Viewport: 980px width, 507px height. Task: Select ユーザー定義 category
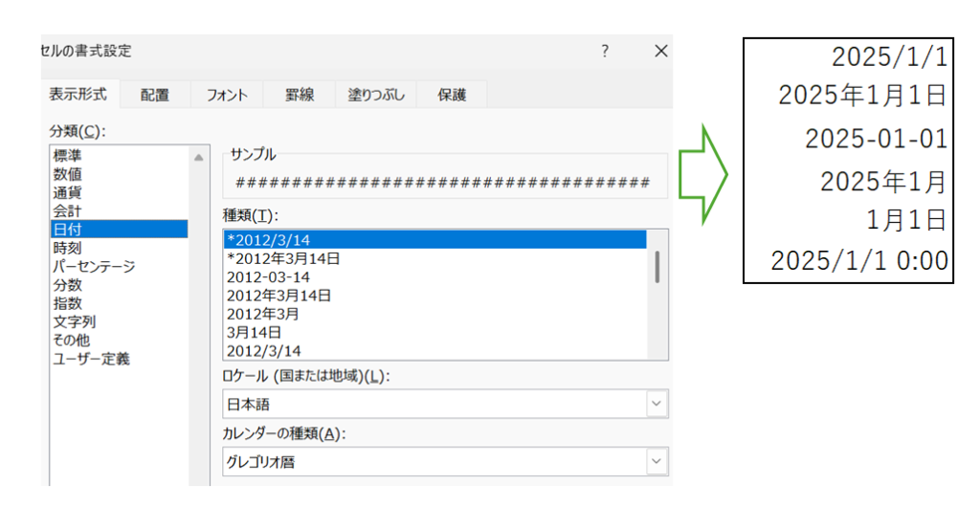click(91, 359)
